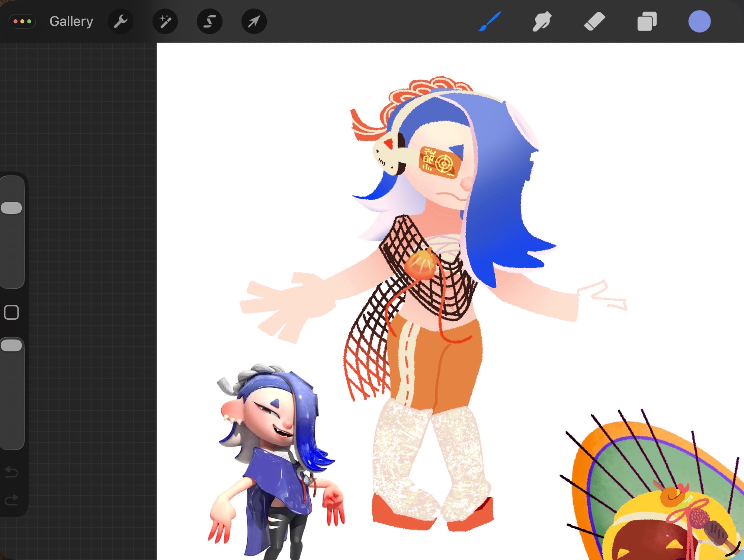This screenshot has width=744, height=560.
Task: Open the Actions wrench menu
Action: pos(121,22)
